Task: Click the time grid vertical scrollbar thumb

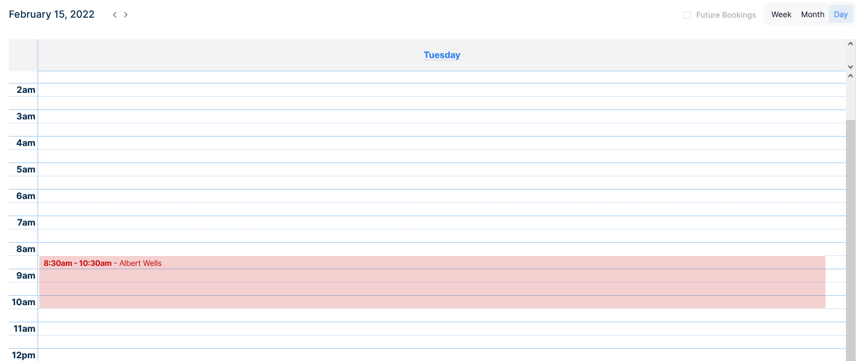Action: (850, 238)
